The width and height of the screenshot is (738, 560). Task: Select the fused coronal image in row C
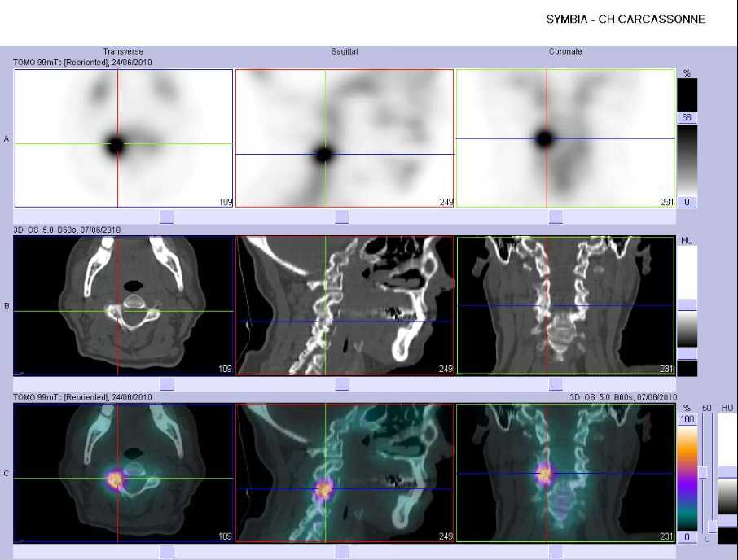click(565, 473)
